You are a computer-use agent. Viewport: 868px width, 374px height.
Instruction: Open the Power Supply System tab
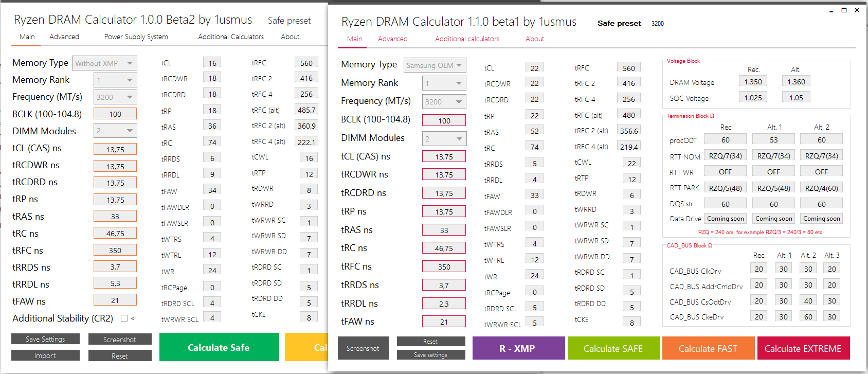(136, 37)
